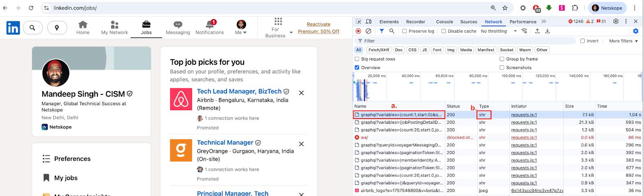The width and height of the screenshot is (644, 196).
Task: Clear the network log
Action: point(368,31)
